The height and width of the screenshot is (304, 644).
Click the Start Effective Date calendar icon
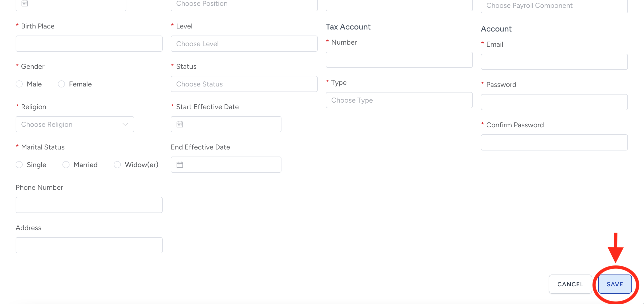coord(180,124)
